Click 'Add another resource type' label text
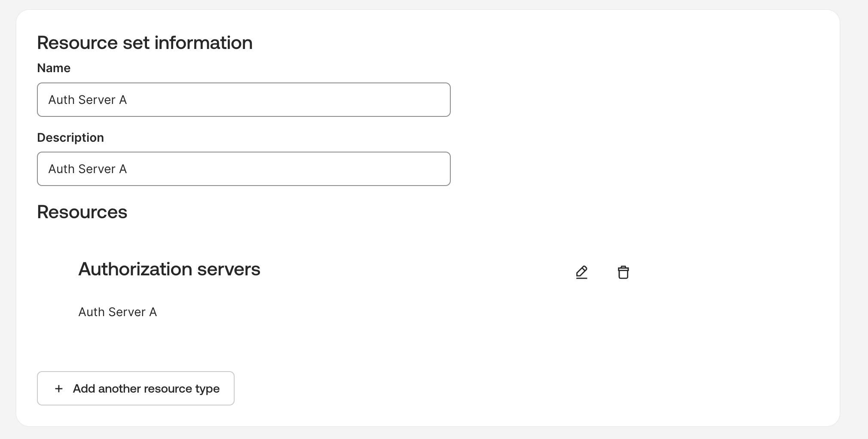This screenshot has height=439, width=868. pos(146,389)
